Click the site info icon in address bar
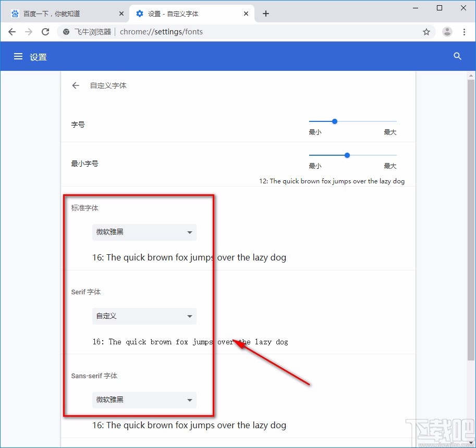The width and height of the screenshot is (476, 448). [x=66, y=31]
